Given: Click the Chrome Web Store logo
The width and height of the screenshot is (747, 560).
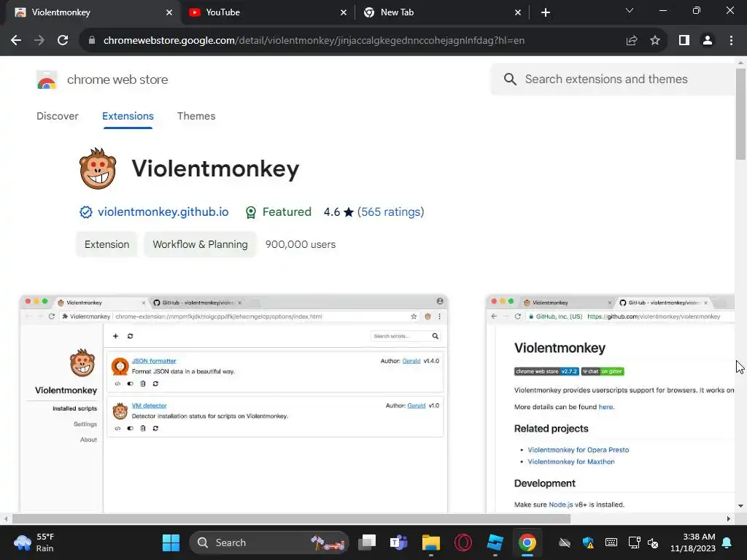Looking at the screenshot, I should click(x=47, y=79).
